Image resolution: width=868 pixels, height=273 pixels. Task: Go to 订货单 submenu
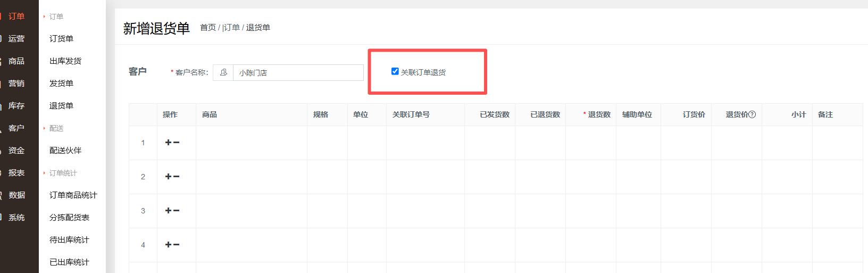[62, 39]
